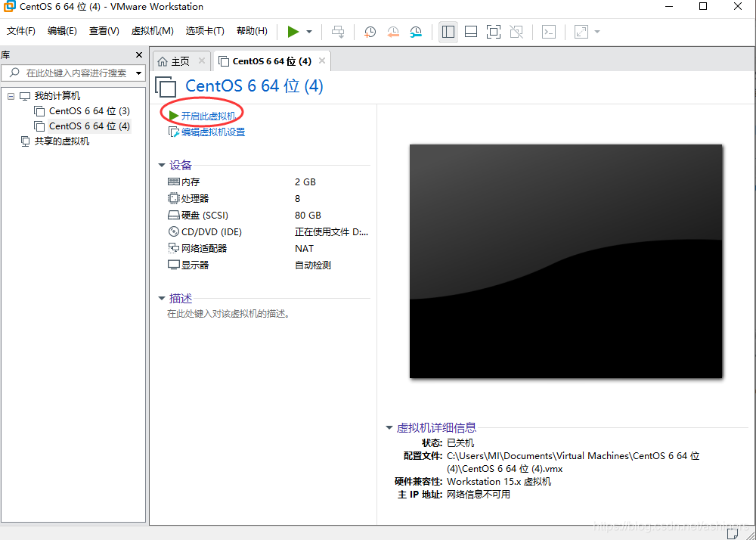Click the 处理器 processor device row

click(x=268, y=199)
